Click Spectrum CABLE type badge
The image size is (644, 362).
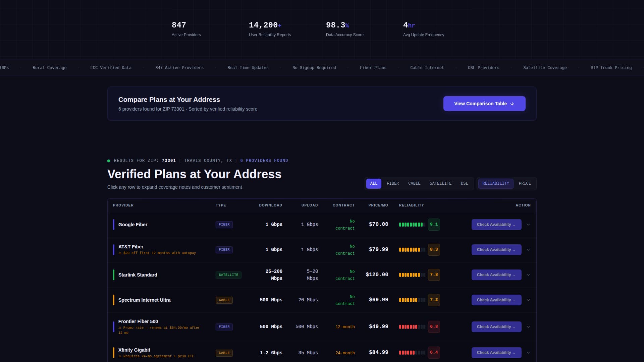(x=224, y=300)
